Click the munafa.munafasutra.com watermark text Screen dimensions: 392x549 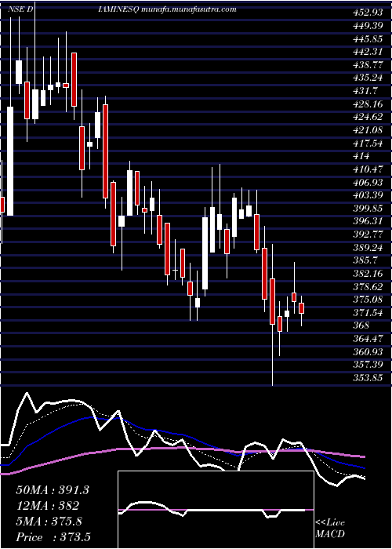pyautogui.click(x=189, y=9)
